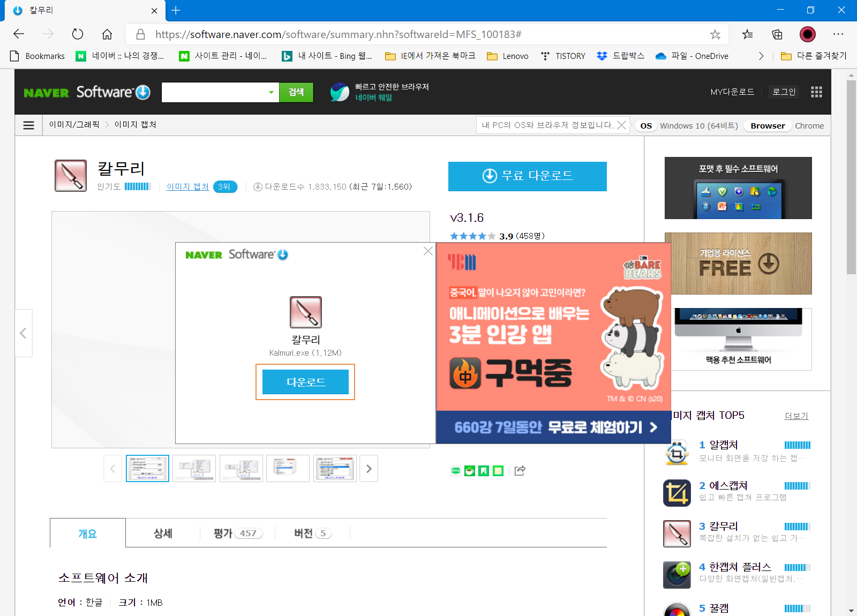Open the red profile avatar icon
This screenshot has width=857, height=616.
point(808,34)
